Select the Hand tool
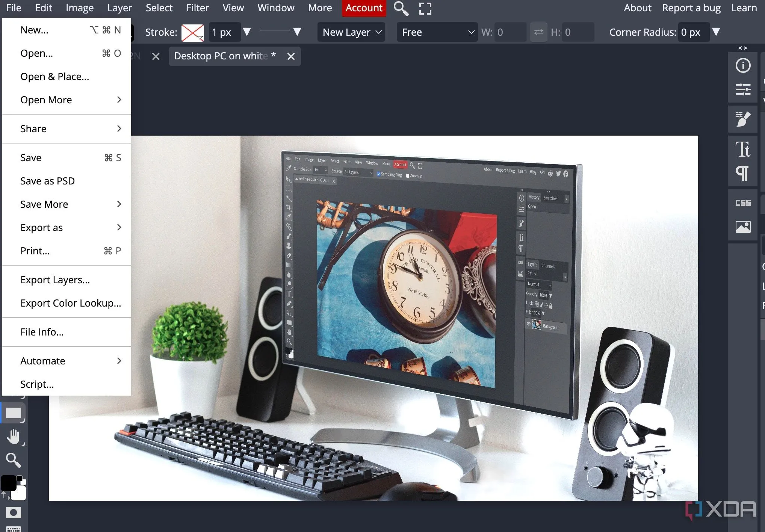765x532 pixels. 14,437
